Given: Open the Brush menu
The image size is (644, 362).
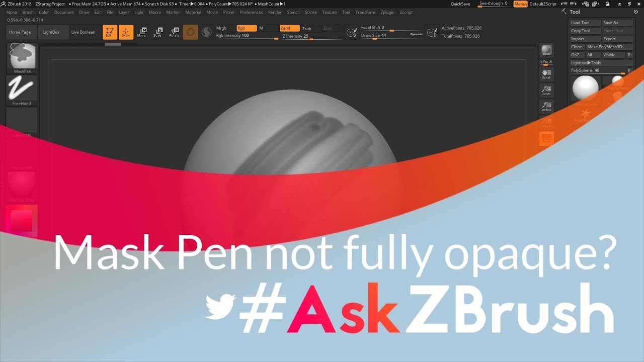Looking at the screenshot, I should click(x=28, y=12).
